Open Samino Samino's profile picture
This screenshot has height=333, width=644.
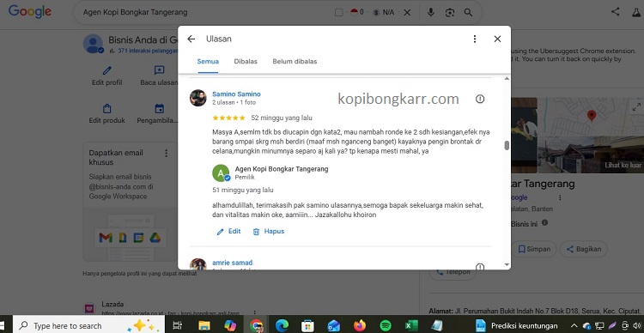pos(198,98)
